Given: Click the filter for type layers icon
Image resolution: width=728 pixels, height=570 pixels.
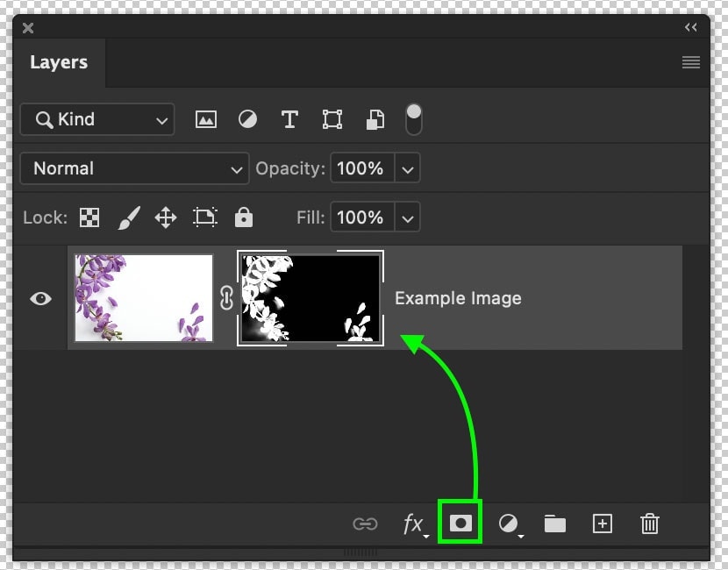Looking at the screenshot, I should coord(289,118).
